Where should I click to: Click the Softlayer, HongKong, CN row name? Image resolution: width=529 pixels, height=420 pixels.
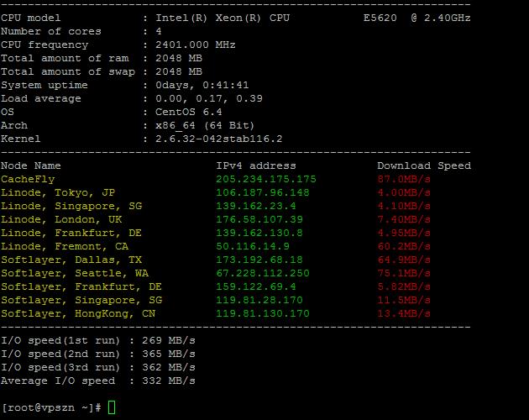pyautogui.click(x=78, y=314)
